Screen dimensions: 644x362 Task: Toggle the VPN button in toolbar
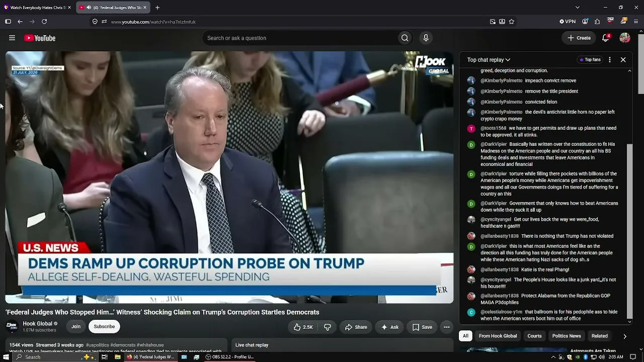(568, 22)
